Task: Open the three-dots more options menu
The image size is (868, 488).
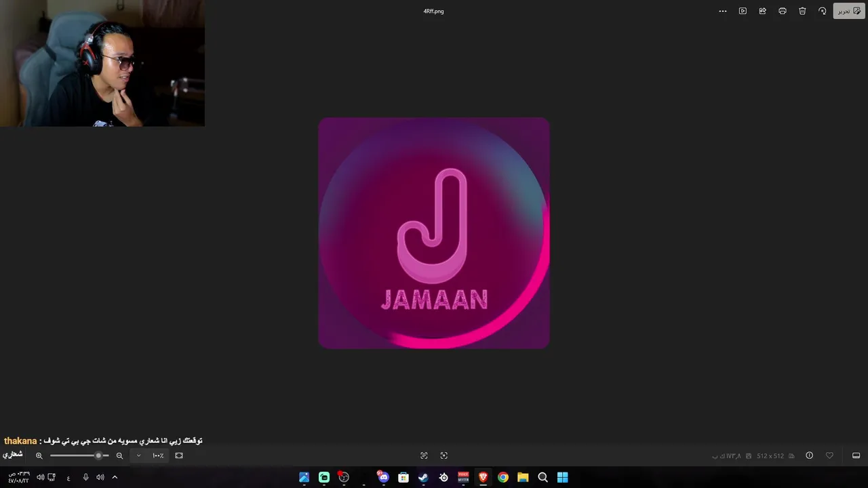Action: 723,11
